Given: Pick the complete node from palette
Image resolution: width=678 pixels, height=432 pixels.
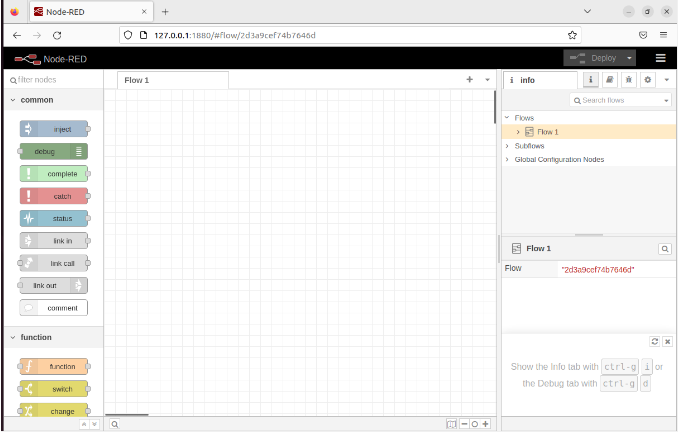Looking at the screenshot, I should (54, 174).
